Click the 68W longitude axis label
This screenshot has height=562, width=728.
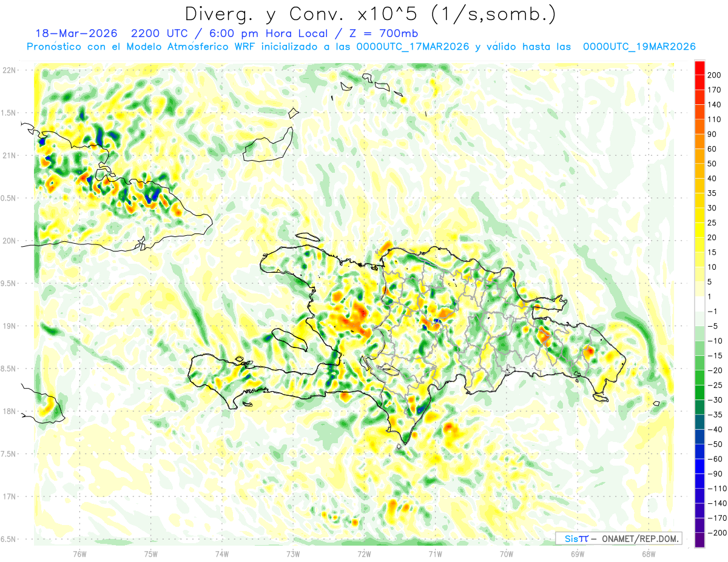tap(649, 554)
